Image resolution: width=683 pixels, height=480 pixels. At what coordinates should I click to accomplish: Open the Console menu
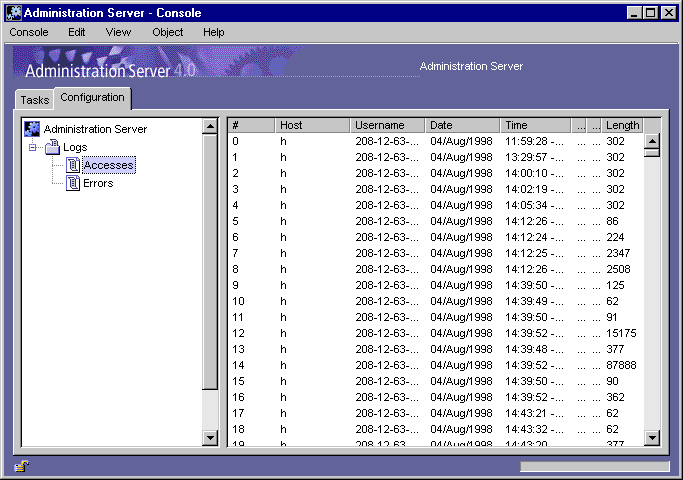pos(29,32)
